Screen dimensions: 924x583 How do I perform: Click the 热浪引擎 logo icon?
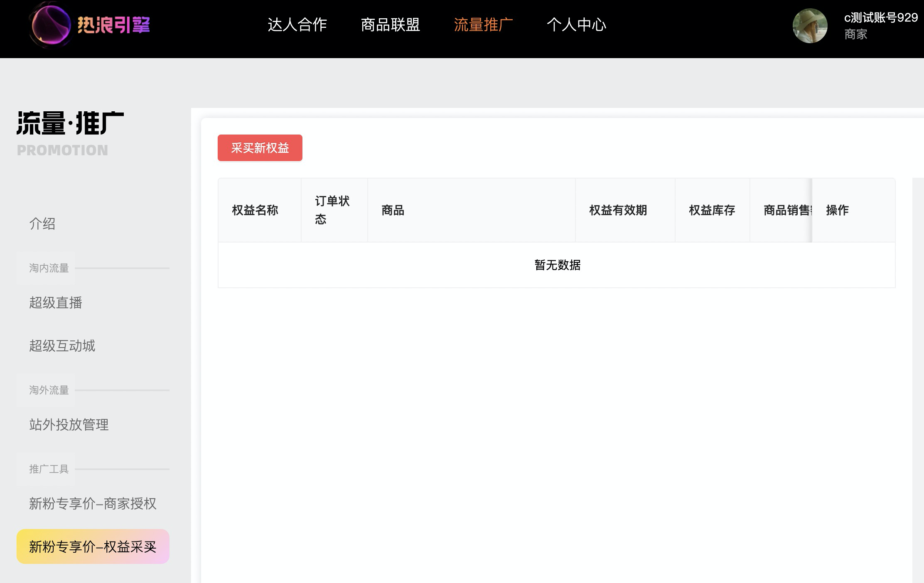(x=51, y=25)
